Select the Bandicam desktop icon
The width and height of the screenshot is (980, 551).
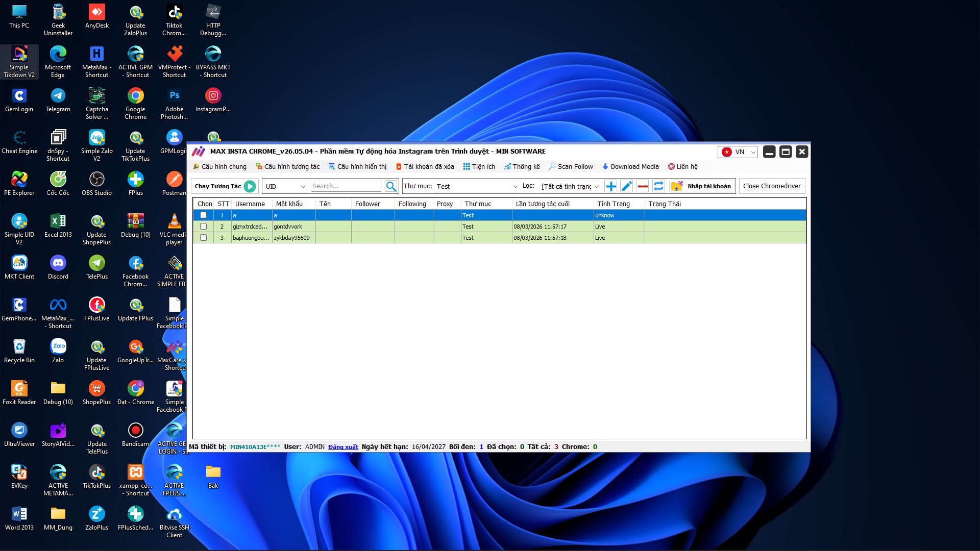point(136,435)
